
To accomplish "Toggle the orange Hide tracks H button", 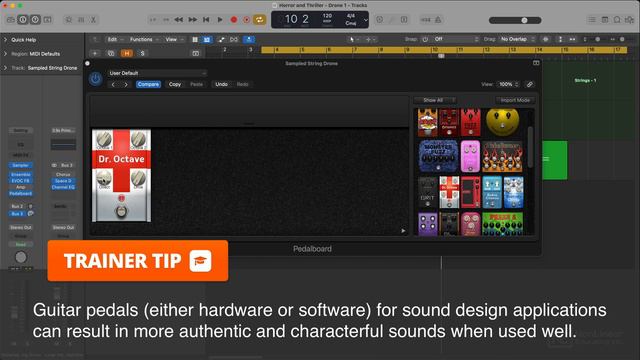I will pos(127,53).
